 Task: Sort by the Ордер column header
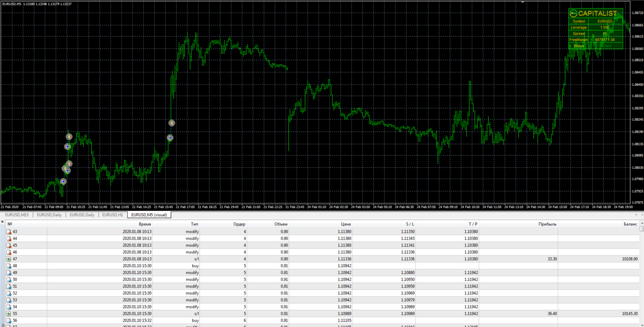[x=239, y=224]
